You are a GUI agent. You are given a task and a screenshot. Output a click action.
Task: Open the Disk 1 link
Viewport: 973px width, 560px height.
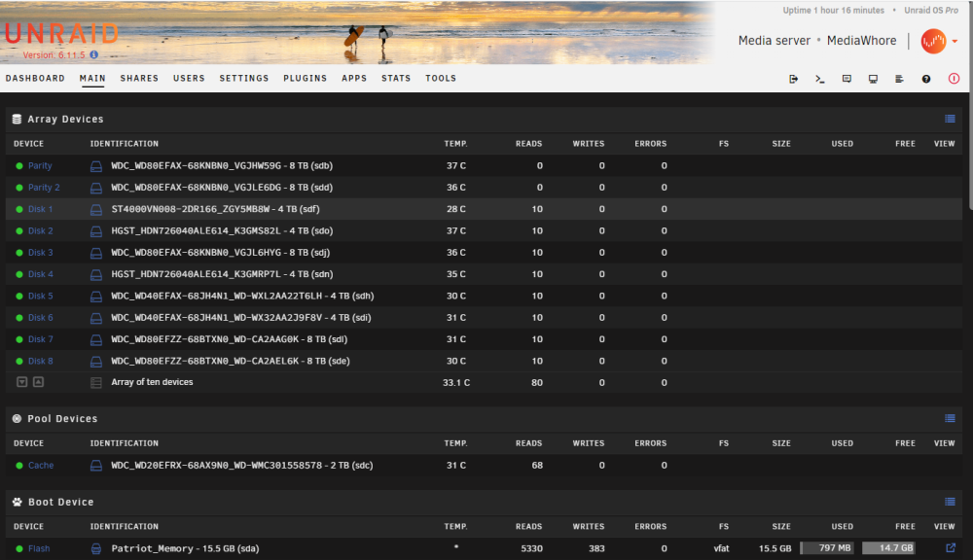tap(40, 209)
